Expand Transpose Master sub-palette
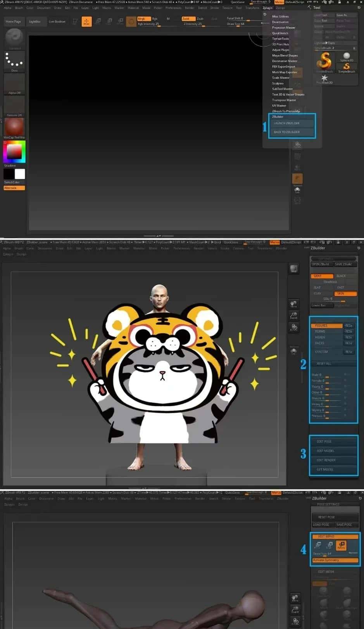The height and width of the screenshot is (629, 364). pos(284,100)
